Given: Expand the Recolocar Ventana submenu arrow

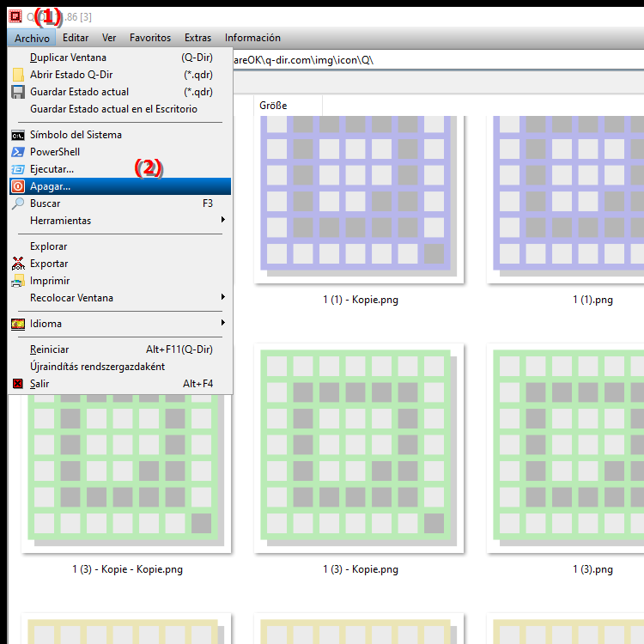Looking at the screenshot, I should click(223, 297).
